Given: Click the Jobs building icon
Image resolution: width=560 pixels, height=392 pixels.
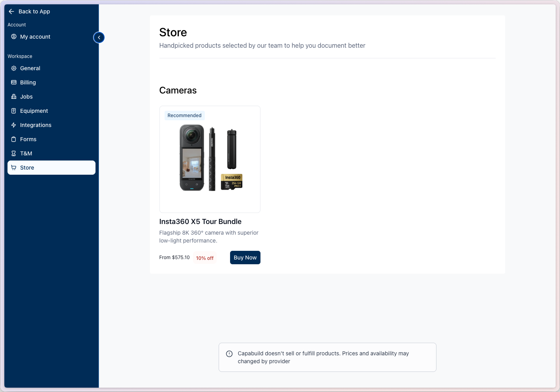Looking at the screenshot, I should click(14, 97).
